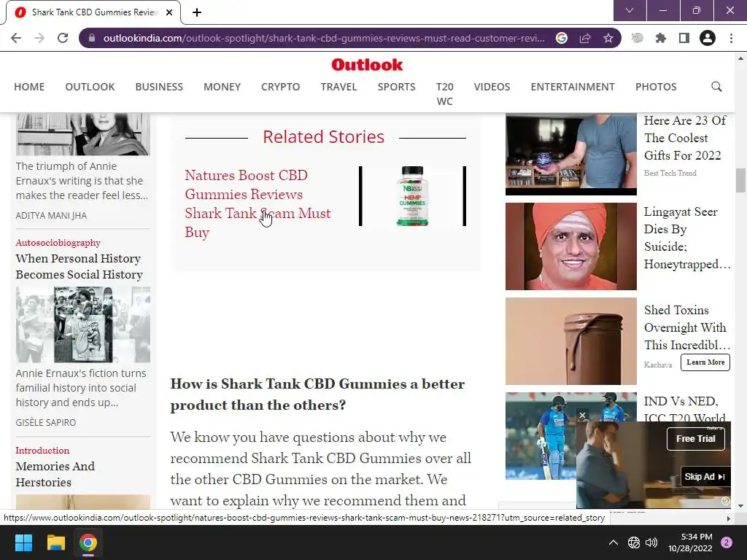The height and width of the screenshot is (560, 747).
Task: Open the profile avatar icon
Action: pyautogui.click(x=708, y=38)
